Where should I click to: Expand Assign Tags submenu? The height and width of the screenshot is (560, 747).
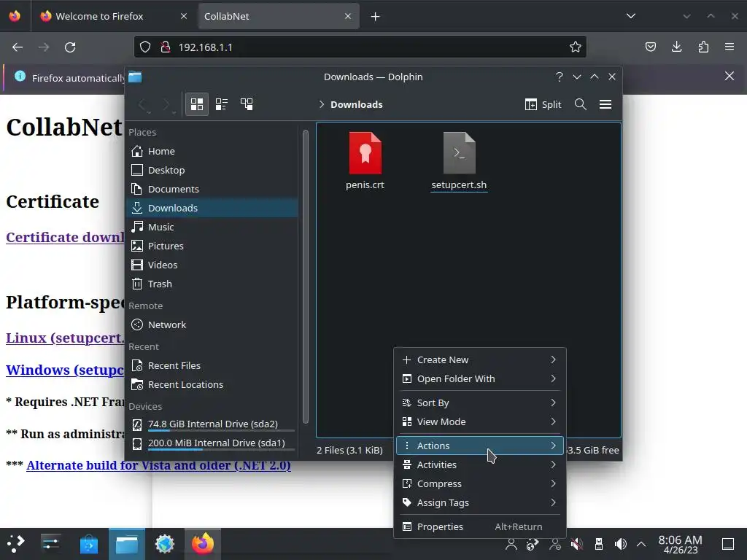tap(480, 503)
